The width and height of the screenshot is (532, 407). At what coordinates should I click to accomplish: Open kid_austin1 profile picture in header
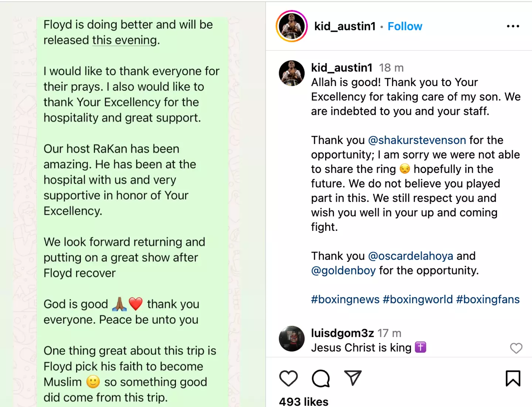pyautogui.click(x=292, y=26)
